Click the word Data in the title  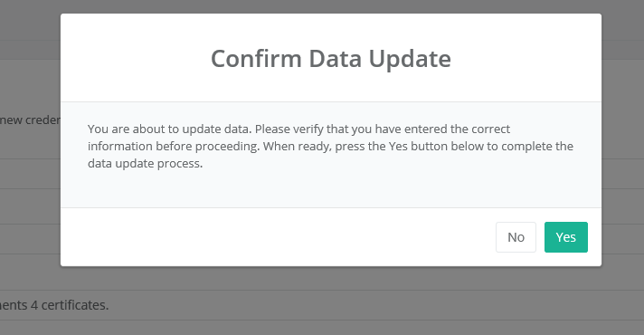(336, 59)
